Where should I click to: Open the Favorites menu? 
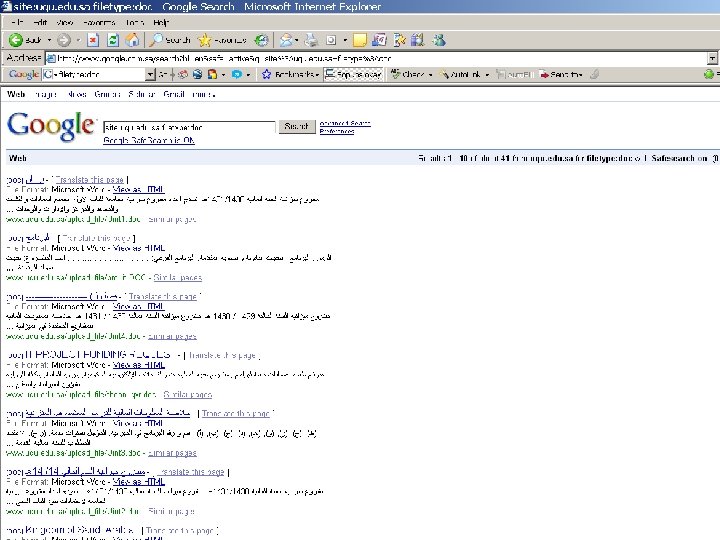(99, 22)
